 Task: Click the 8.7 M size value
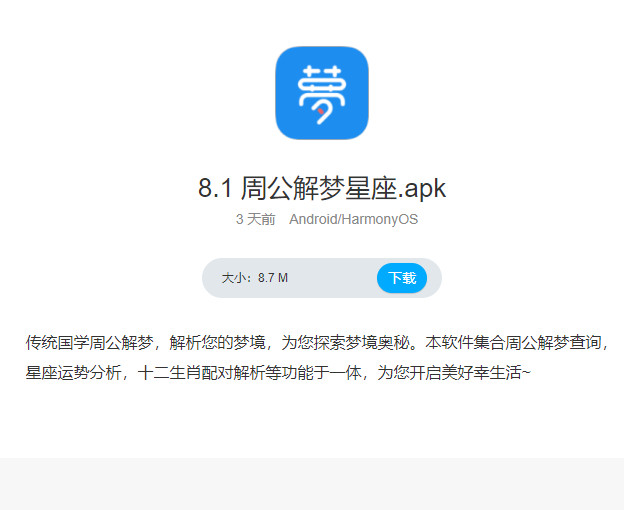pyautogui.click(x=273, y=278)
